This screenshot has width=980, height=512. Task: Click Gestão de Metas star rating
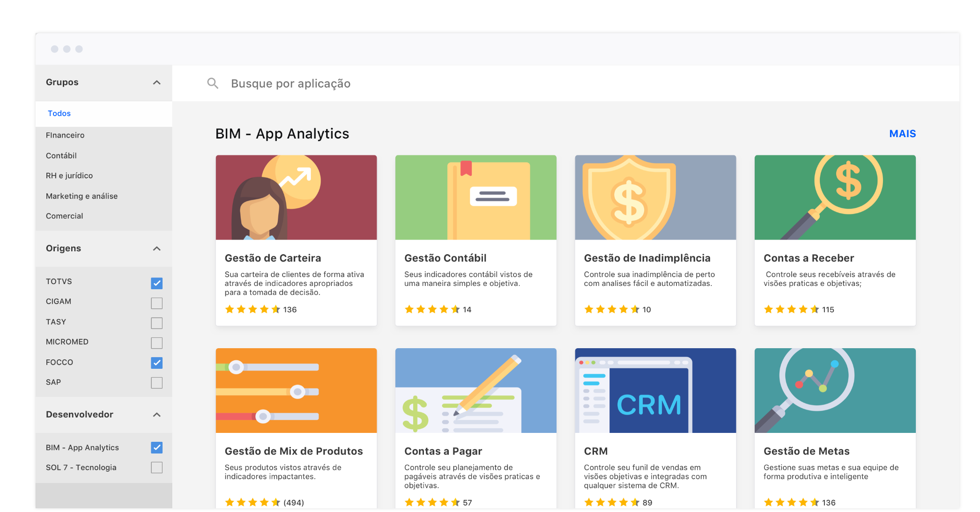pos(792,503)
